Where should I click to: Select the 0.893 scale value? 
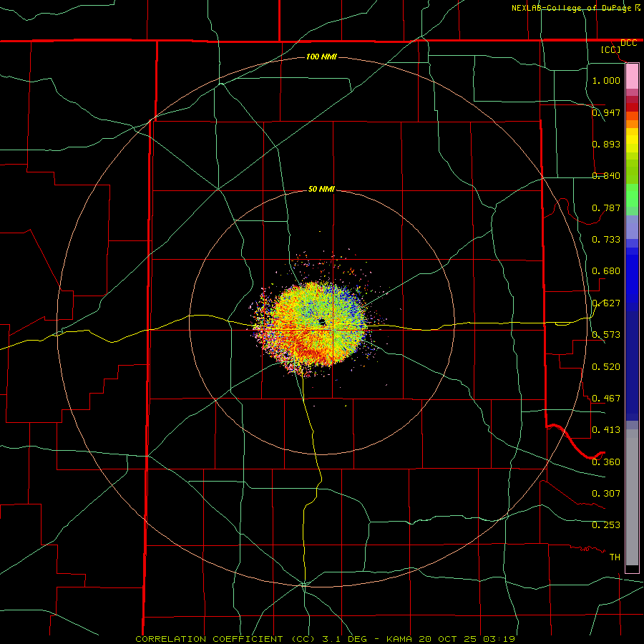[606, 144]
